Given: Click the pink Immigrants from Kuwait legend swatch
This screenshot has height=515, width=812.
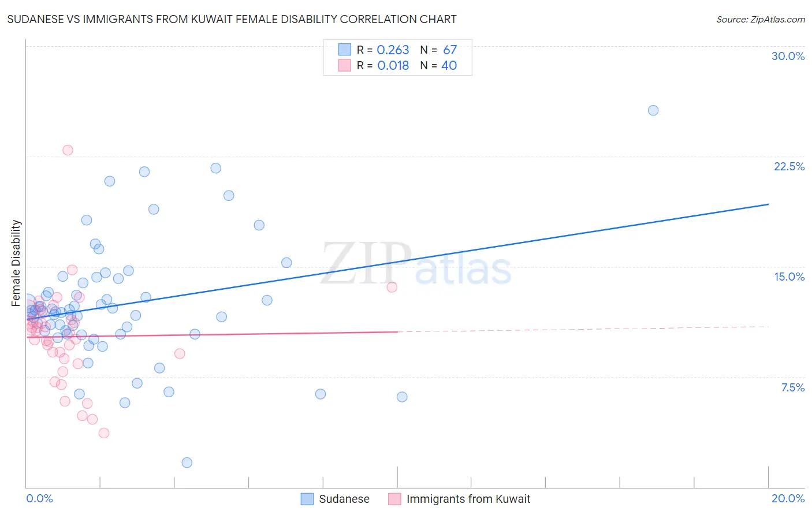Looking at the screenshot, I should [x=394, y=499].
